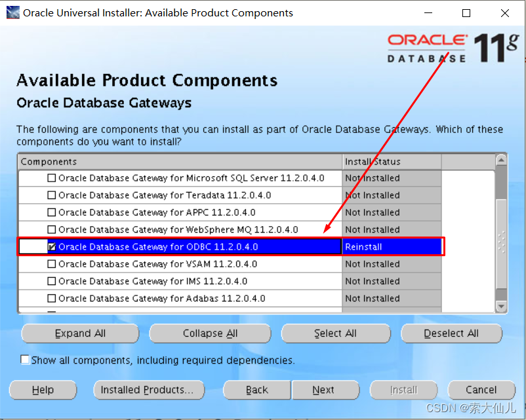
Task: Select Gateway for WebSphere MQ row text
Action: pyautogui.click(x=178, y=229)
